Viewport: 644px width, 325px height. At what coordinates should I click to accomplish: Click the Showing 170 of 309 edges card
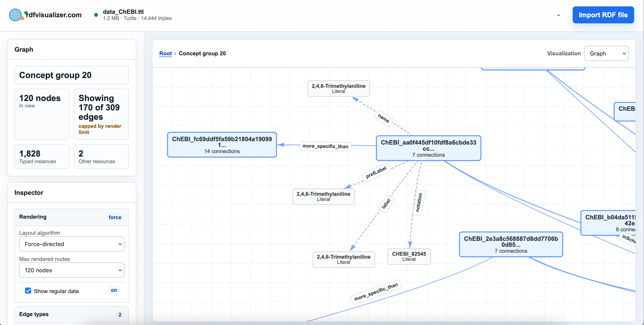coord(101,114)
